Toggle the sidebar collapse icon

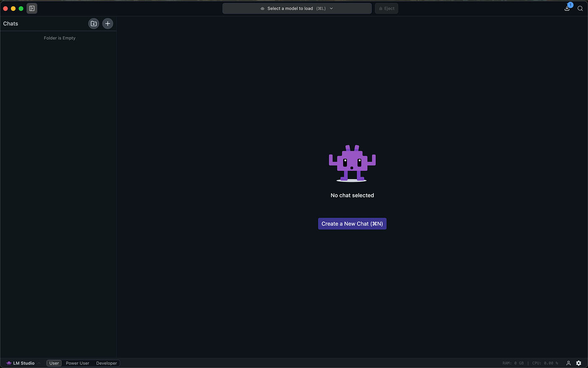(x=32, y=8)
